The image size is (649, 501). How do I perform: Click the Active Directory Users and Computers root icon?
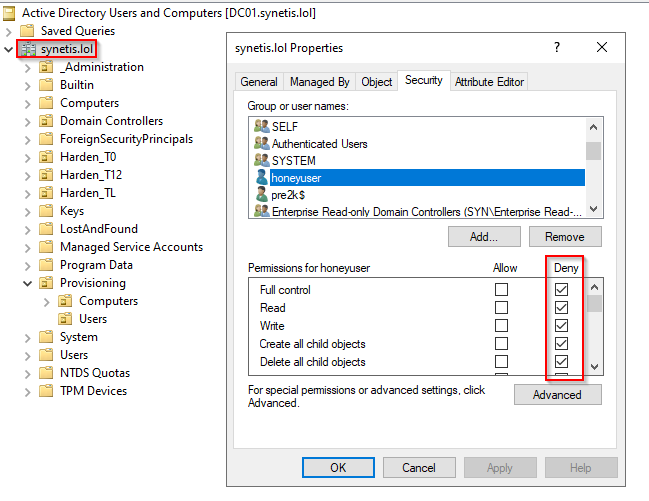pos(9,13)
